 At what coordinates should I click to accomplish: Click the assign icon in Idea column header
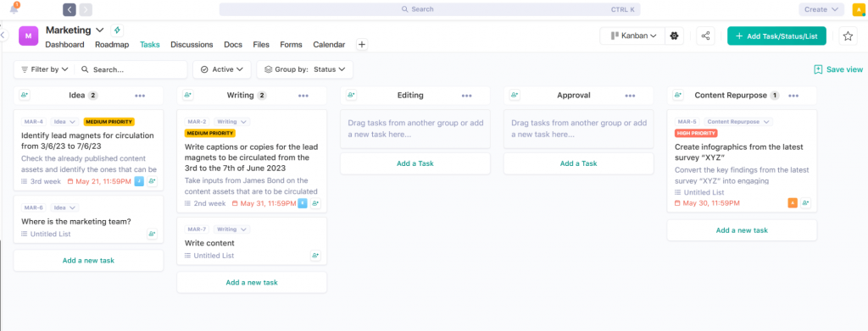25,95
